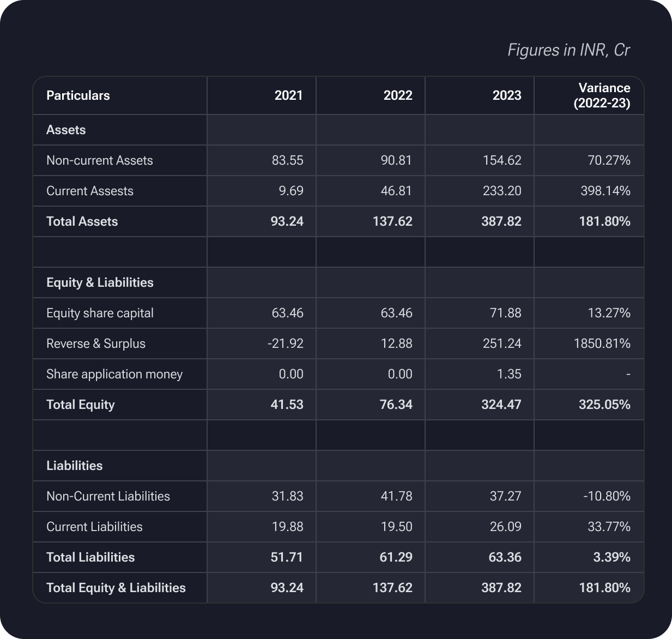Click the Non-current Assets row label
672x639 pixels.
99,160
